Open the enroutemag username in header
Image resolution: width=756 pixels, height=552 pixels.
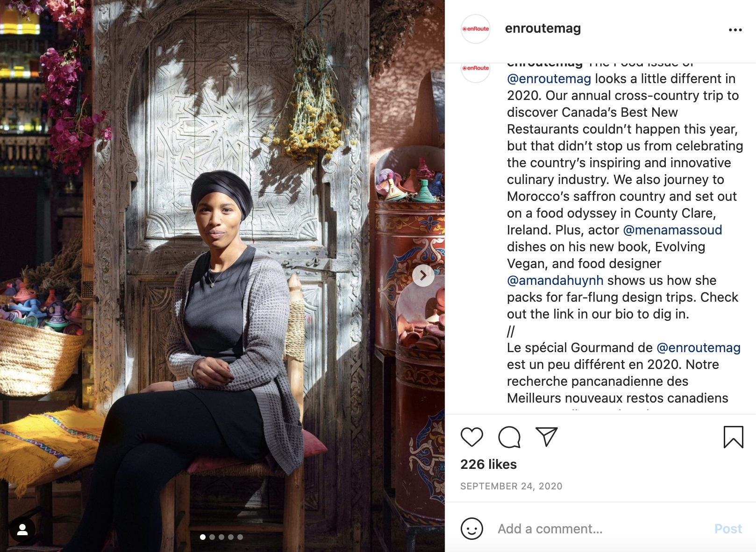tap(543, 28)
